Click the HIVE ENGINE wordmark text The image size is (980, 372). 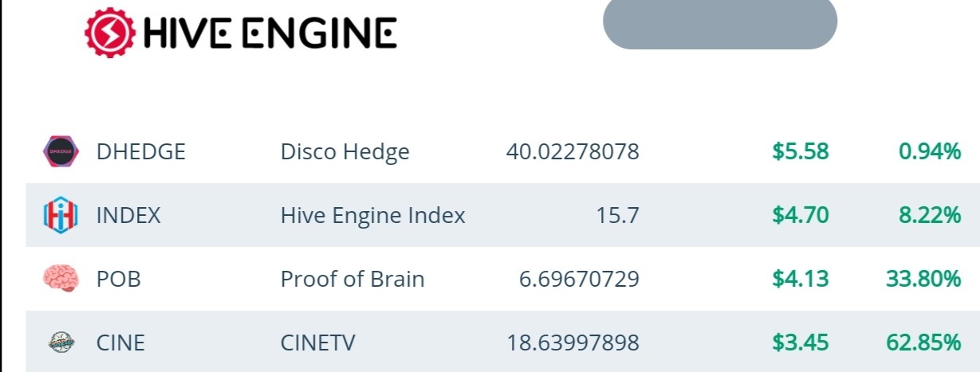tap(270, 33)
